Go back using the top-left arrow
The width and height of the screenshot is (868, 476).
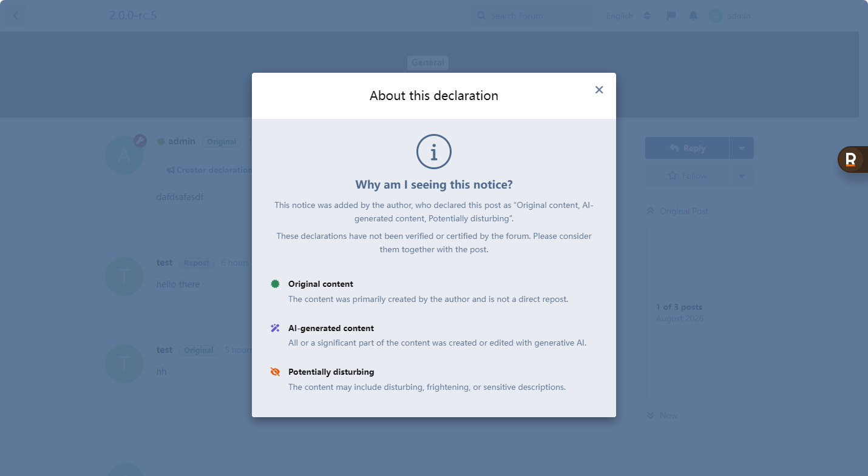[16, 16]
